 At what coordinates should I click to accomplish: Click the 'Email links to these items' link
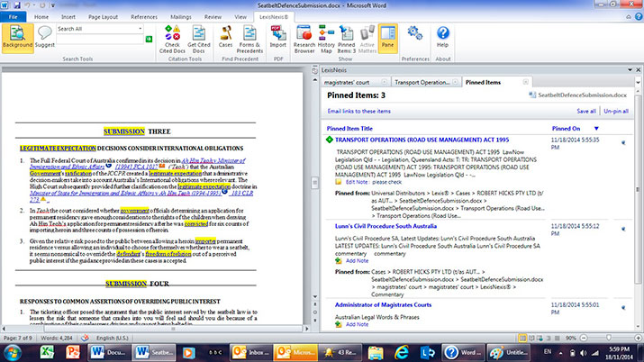pyautogui.click(x=358, y=111)
